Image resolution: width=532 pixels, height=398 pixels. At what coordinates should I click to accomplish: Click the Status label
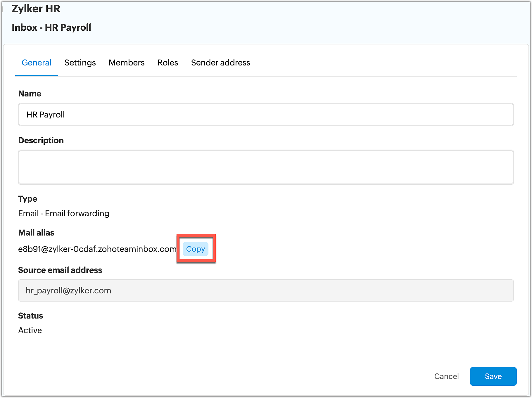point(30,316)
